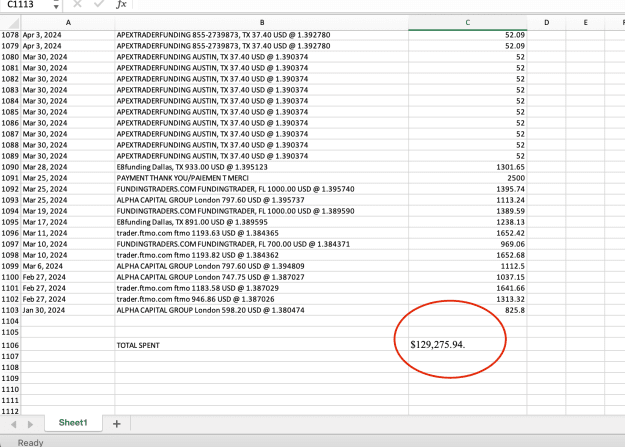Select the amount 1652.42 cell

coord(468,233)
